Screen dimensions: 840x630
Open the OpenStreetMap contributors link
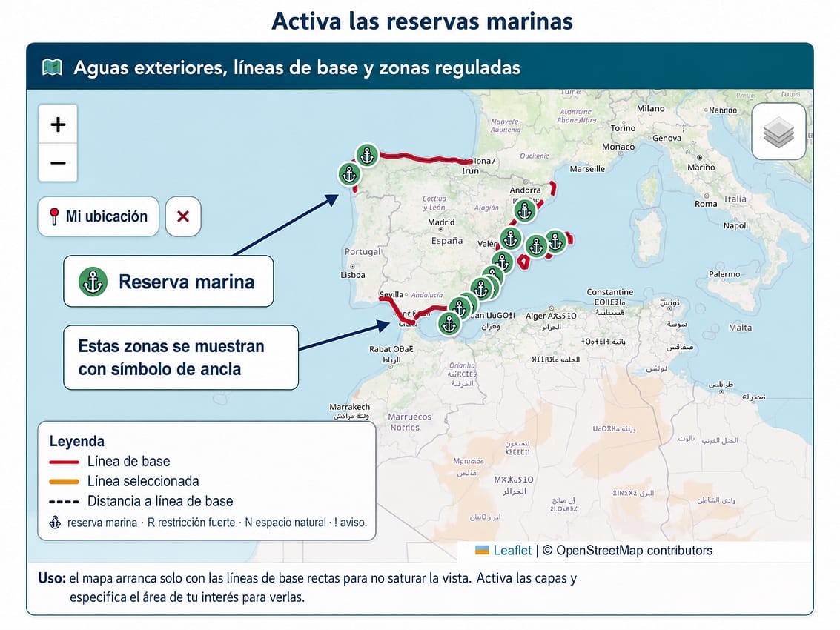[x=635, y=550]
